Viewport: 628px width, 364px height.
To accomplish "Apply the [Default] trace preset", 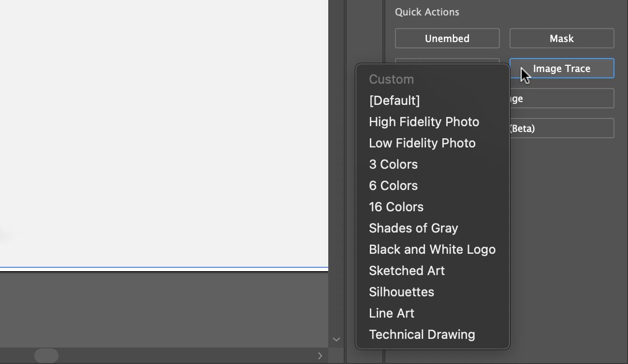I will [394, 101].
